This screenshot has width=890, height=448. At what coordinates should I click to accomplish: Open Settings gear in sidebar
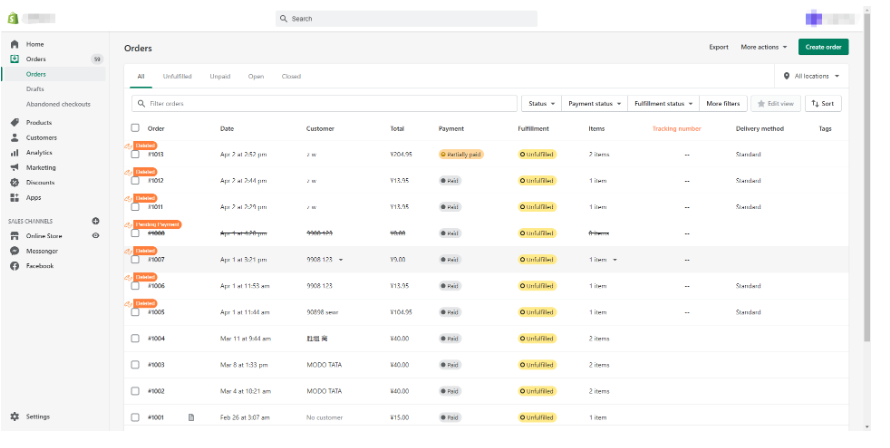coord(15,416)
